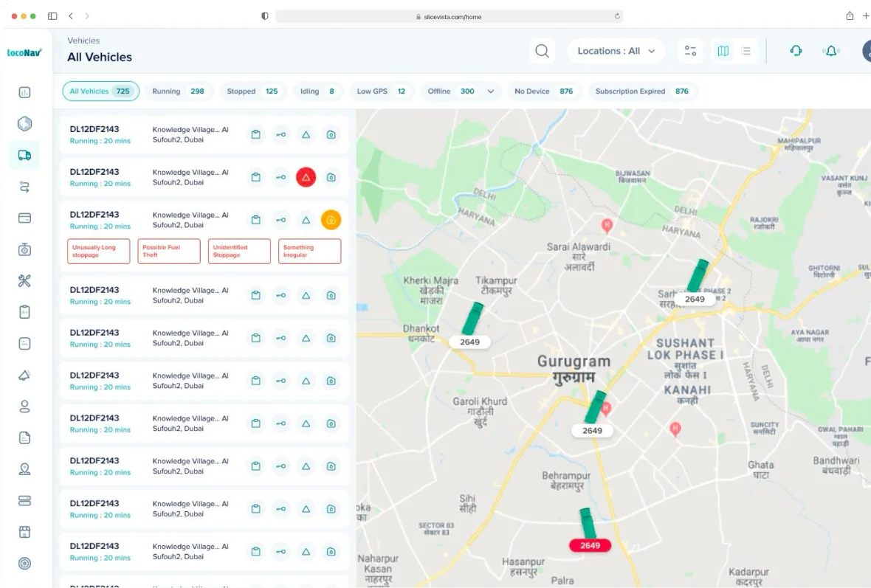Viewport: 871px width, 588px height.
Task: Select the vehicles truck sidebar icon
Action: (x=24, y=156)
